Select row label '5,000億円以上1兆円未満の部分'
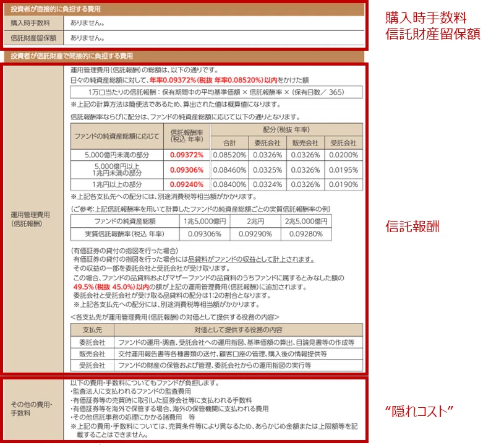This screenshot has width=504, height=445. point(117,170)
